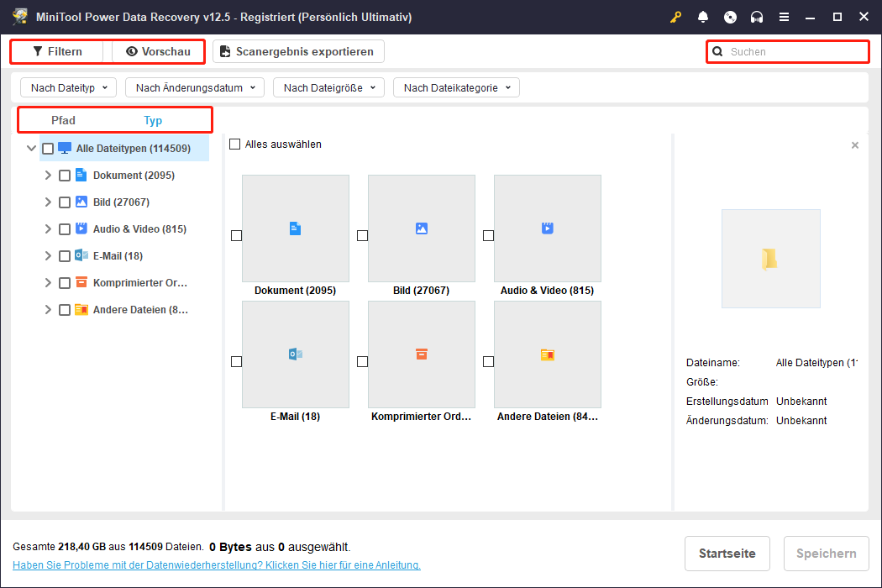Tick checkbox beside Bild thumbnail
Viewport: 882px width, 588px height.
362,235
